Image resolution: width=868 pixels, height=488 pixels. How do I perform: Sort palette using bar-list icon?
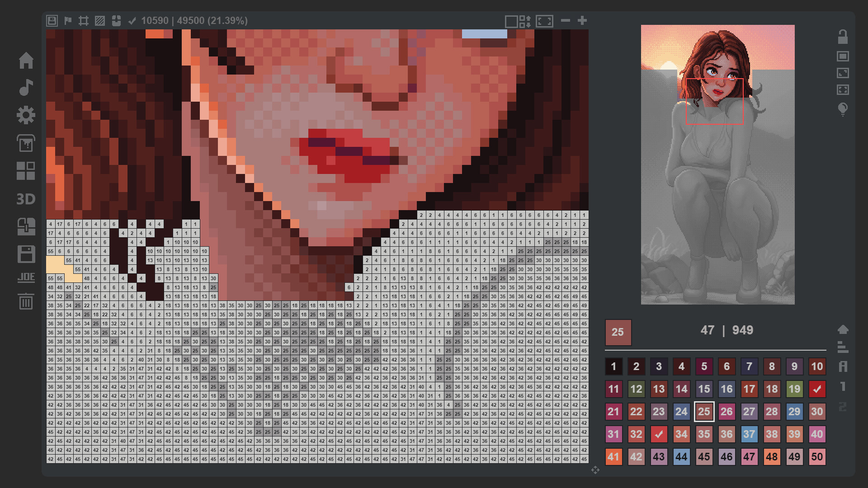pyautogui.click(x=843, y=347)
